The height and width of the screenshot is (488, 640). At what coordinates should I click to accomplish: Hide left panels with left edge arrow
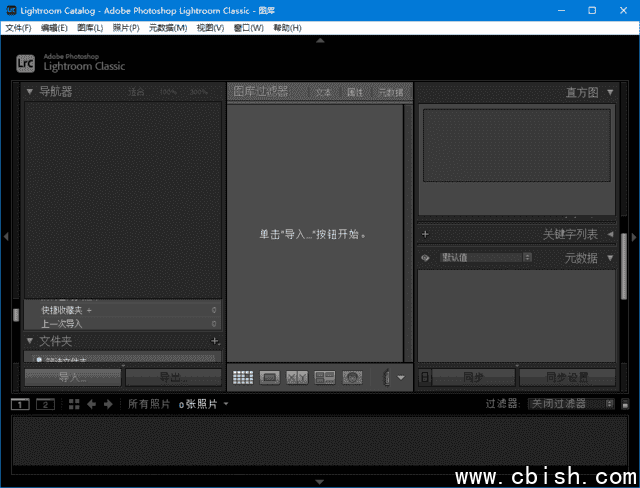coord(6,236)
